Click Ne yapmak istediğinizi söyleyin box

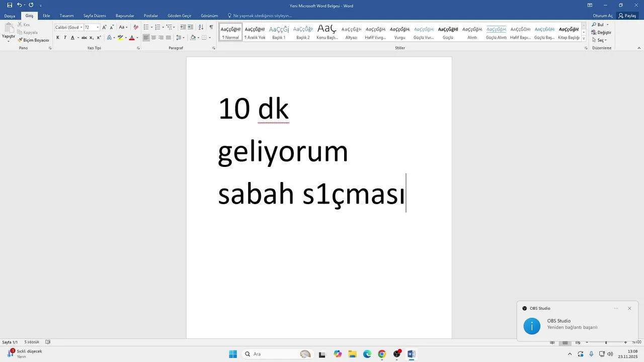pos(260,16)
